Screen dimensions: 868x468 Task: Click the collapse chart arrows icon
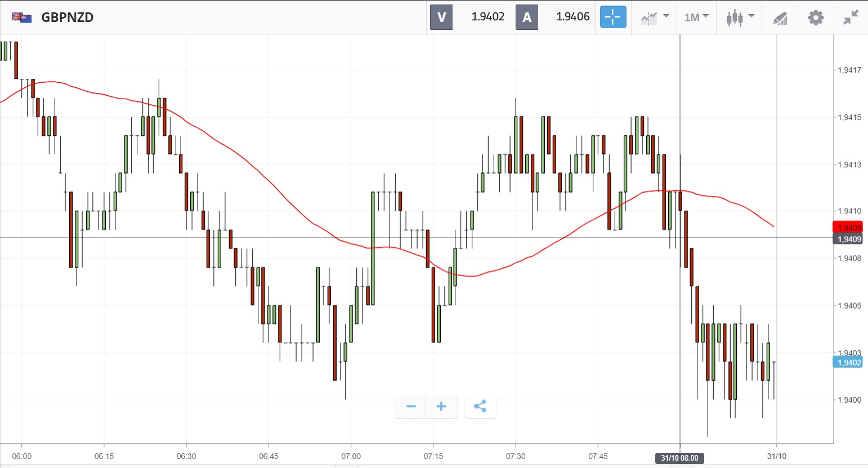pos(851,17)
